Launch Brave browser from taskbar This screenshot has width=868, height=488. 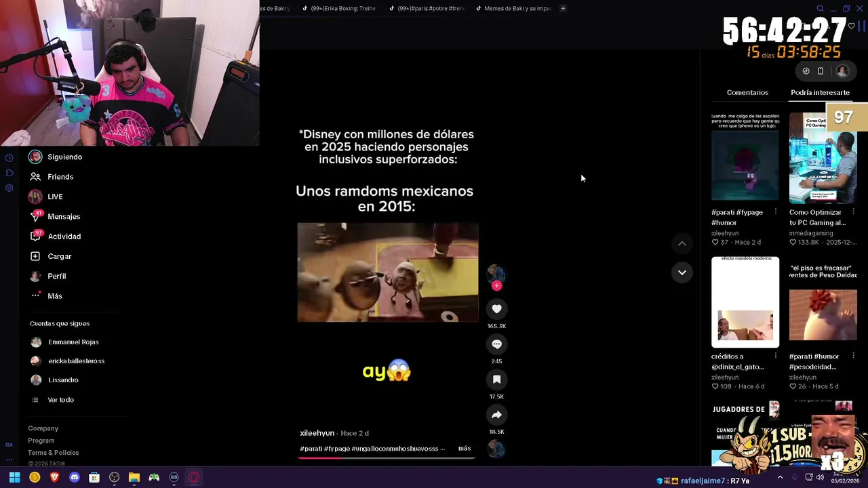54,477
